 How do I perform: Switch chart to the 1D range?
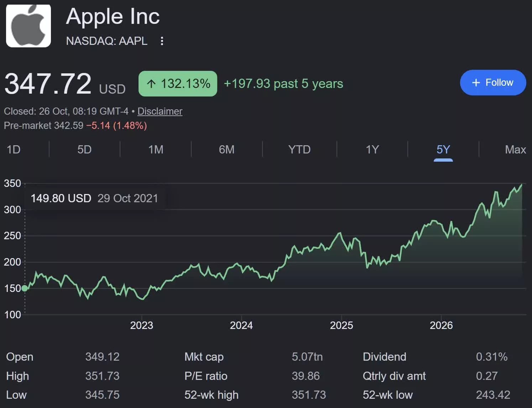14,149
